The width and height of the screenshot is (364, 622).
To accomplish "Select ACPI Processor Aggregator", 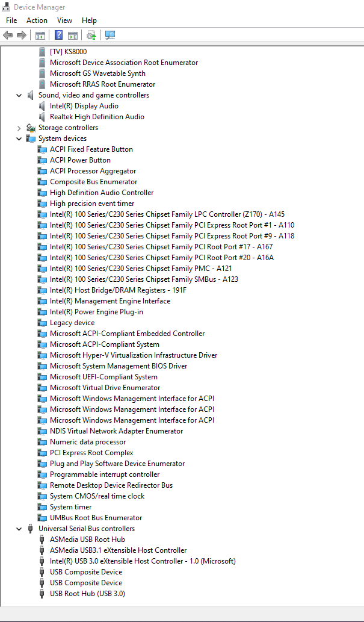I will 93,171.
